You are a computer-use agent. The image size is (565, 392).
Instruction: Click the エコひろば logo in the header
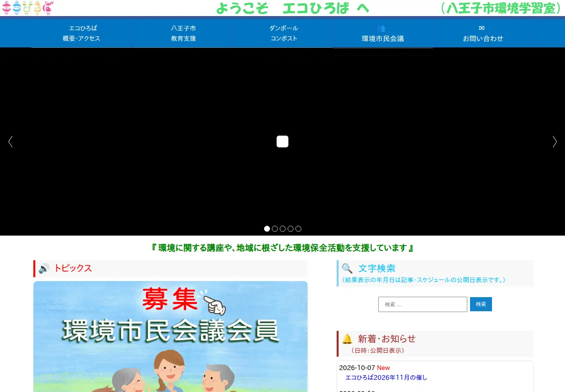(x=27, y=8)
